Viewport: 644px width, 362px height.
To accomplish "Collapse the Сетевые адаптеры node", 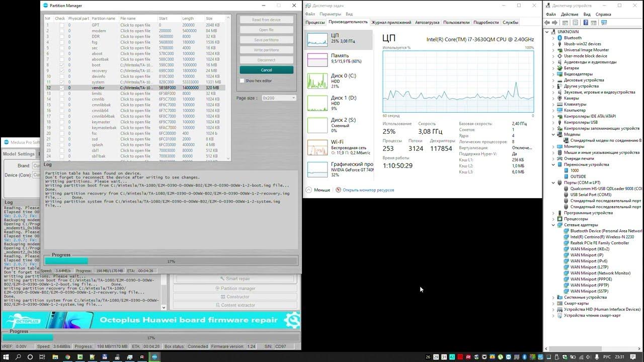I will point(553,225).
